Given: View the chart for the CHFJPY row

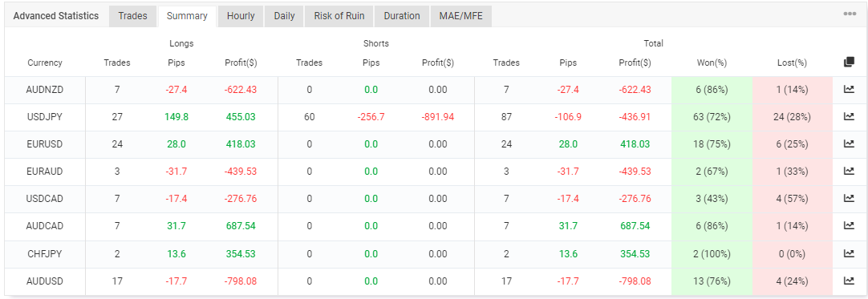Looking at the screenshot, I should 849,253.
